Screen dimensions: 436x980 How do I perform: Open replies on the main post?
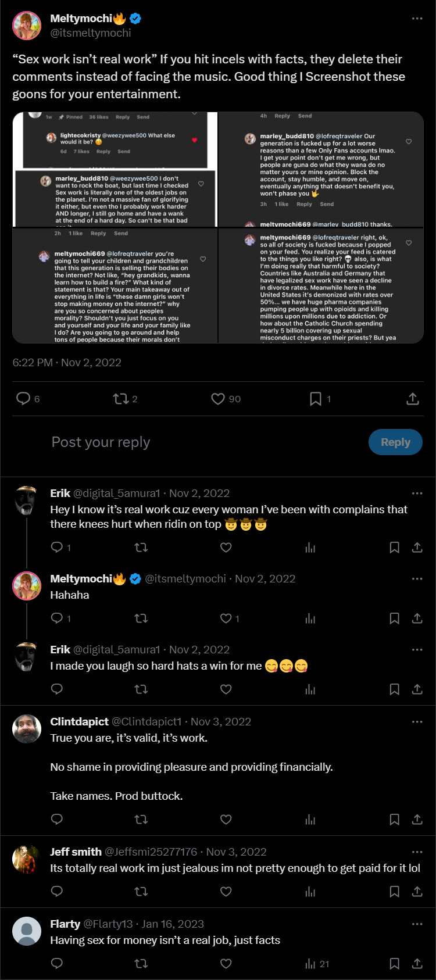(23, 399)
